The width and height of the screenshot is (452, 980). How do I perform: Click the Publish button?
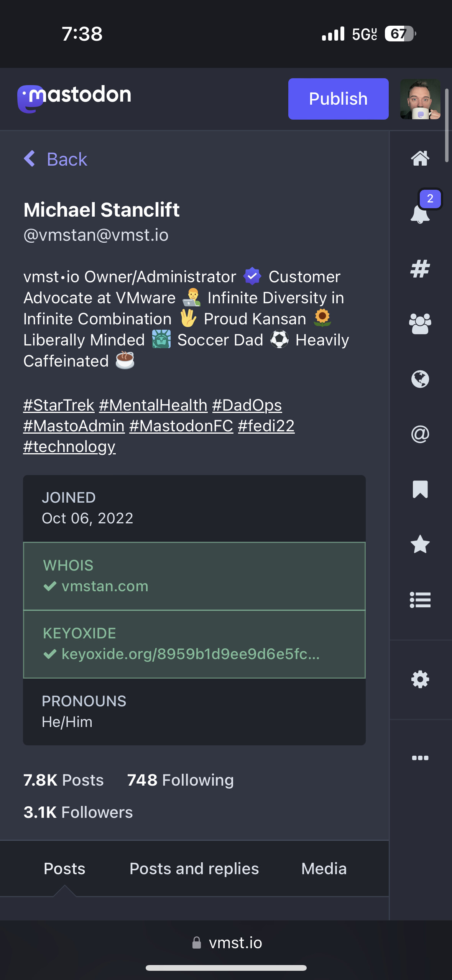pyautogui.click(x=338, y=99)
